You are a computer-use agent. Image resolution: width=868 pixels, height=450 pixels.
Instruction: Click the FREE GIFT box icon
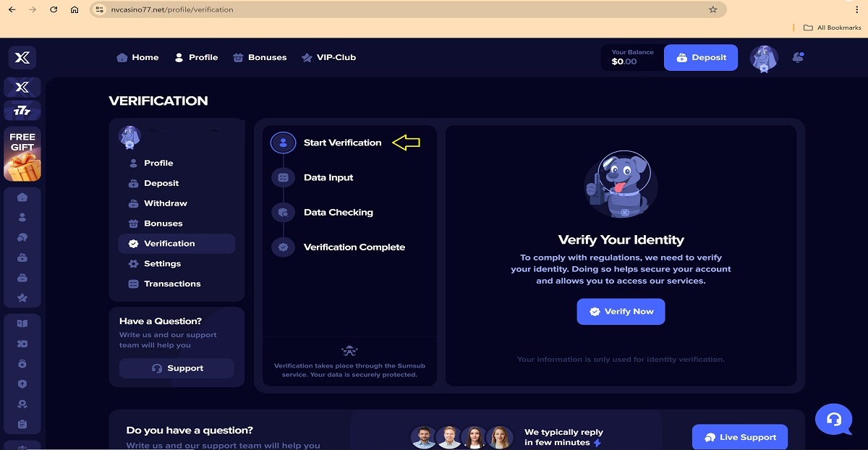coord(22,154)
